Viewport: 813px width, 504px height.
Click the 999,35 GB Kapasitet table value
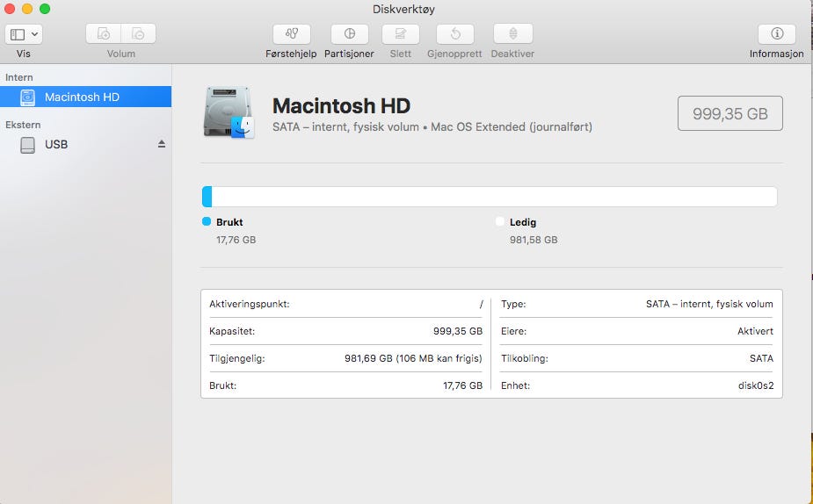pyautogui.click(x=458, y=331)
